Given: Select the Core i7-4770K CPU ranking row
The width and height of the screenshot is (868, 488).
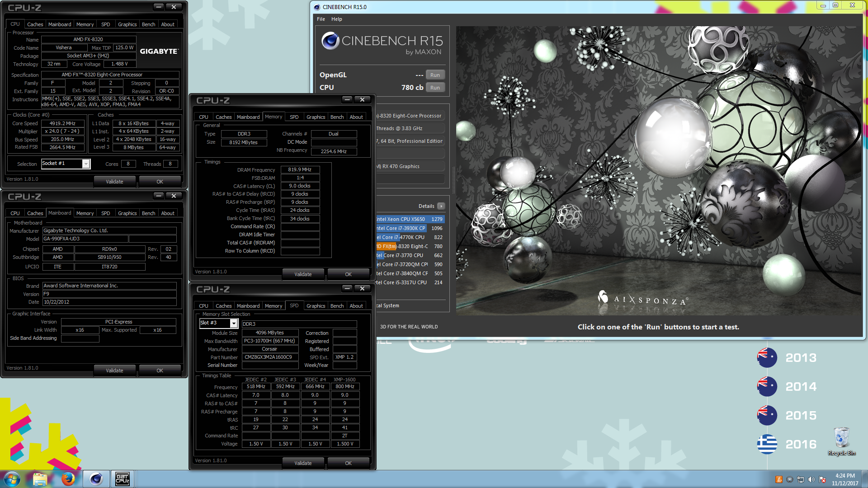Looking at the screenshot, I should pyautogui.click(x=410, y=237).
